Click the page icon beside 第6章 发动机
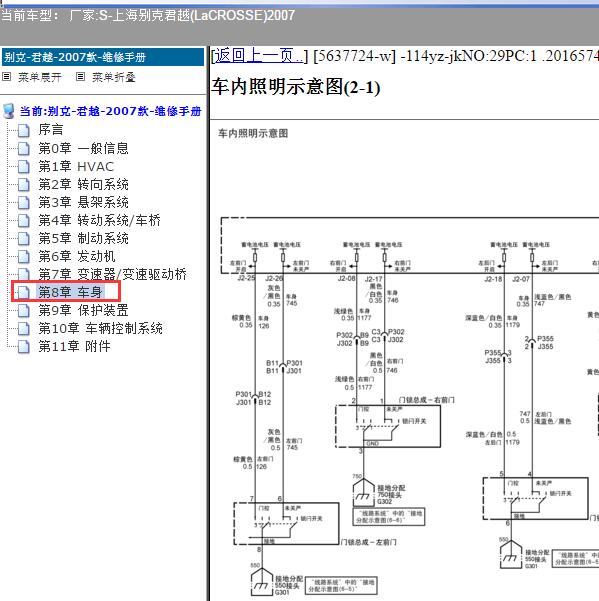Screen dimensions: 599x601 pyautogui.click(x=24, y=256)
